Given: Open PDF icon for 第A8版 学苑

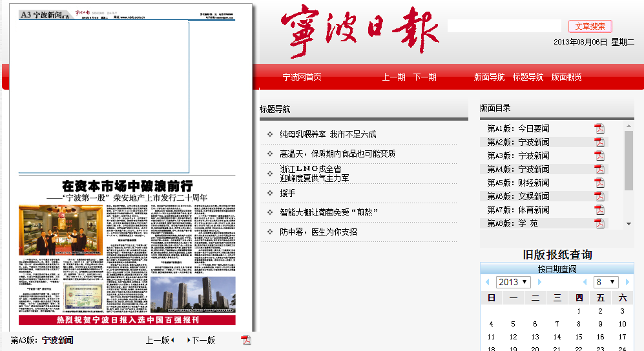Looking at the screenshot, I should coord(599,223).
